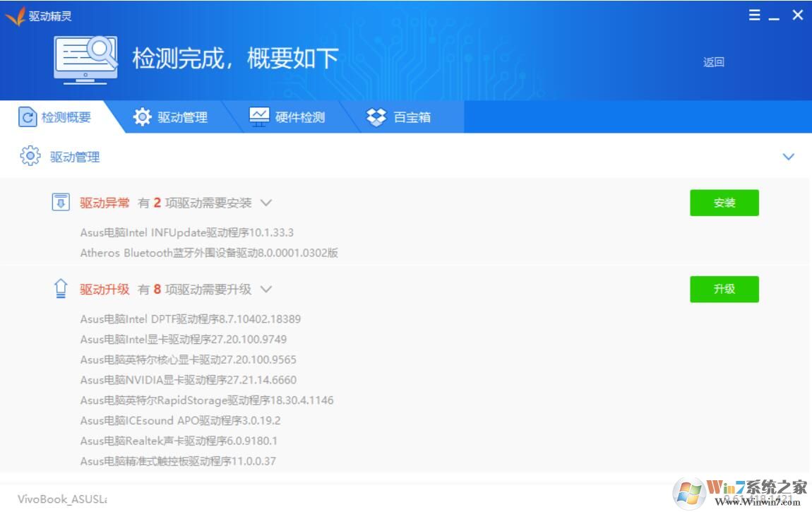
Task: Click the download icon beside 驱动异常
Action: click(x=61, y=202)
